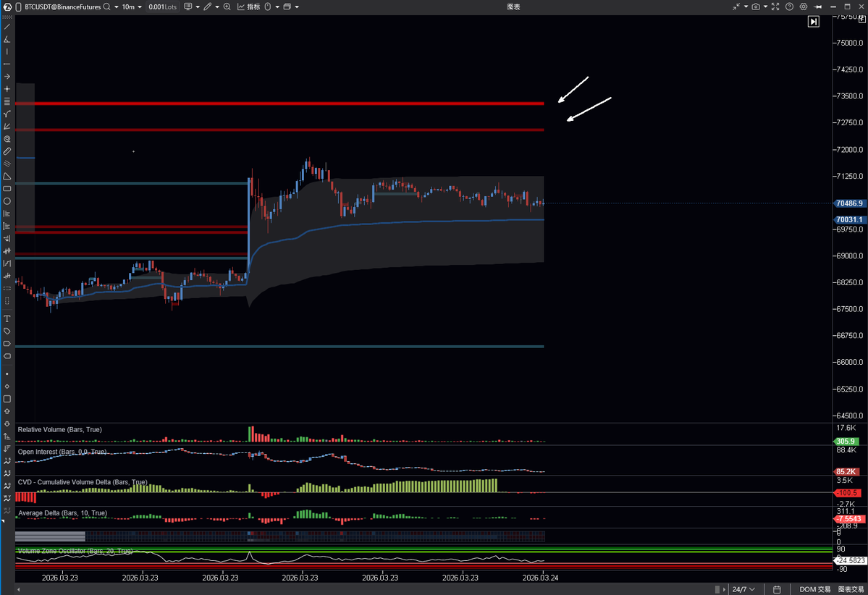
Task: Click the green 305.9 value label
Action: click(x=846, y=441)
